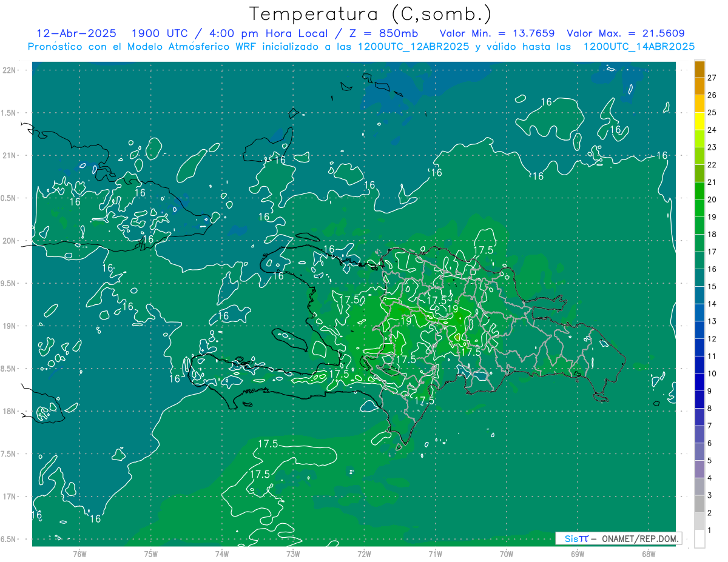Click the "27" label on the color scale
The width and height of the screenshot is (728, 562).
click(x=712, y=78)
